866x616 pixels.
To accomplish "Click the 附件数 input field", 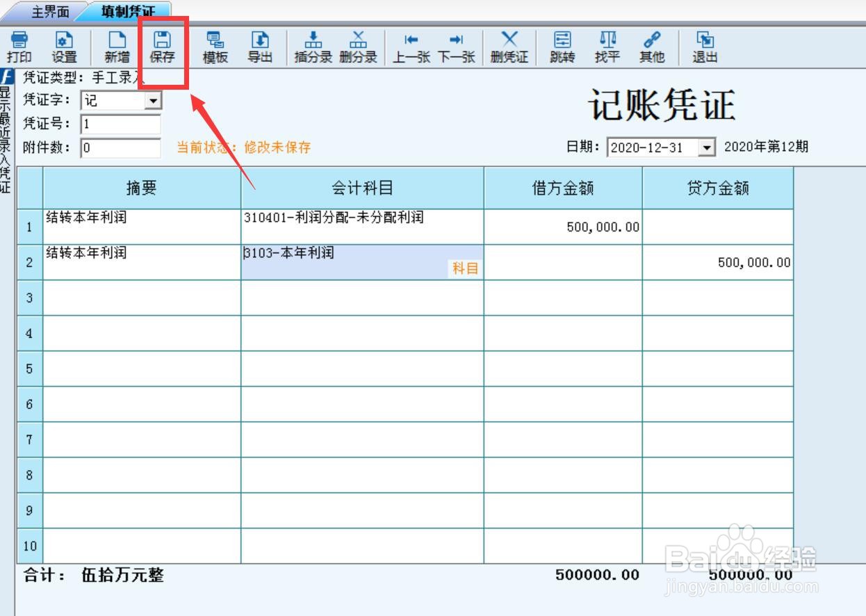I will [121, 147].
